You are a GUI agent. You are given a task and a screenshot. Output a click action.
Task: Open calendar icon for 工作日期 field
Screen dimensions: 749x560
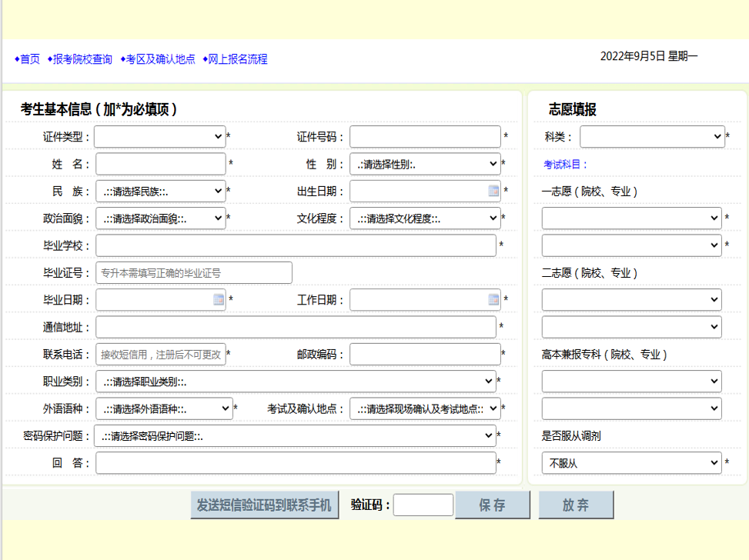click(x=493, y=300)
